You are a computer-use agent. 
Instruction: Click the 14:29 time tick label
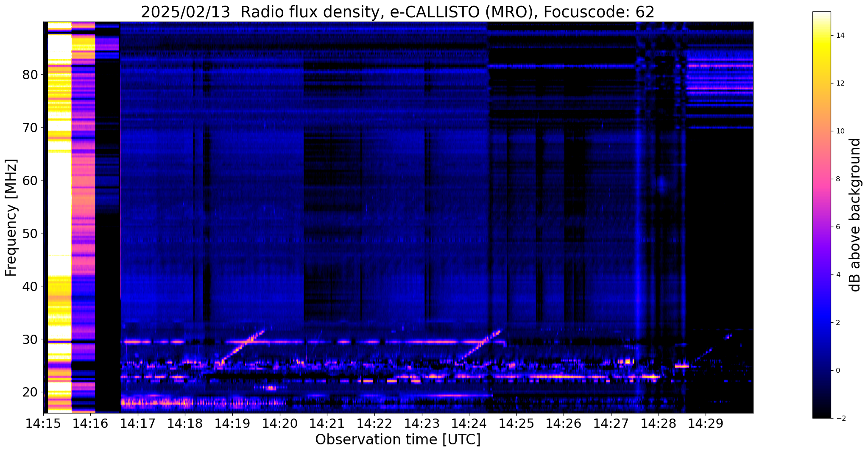706,424
